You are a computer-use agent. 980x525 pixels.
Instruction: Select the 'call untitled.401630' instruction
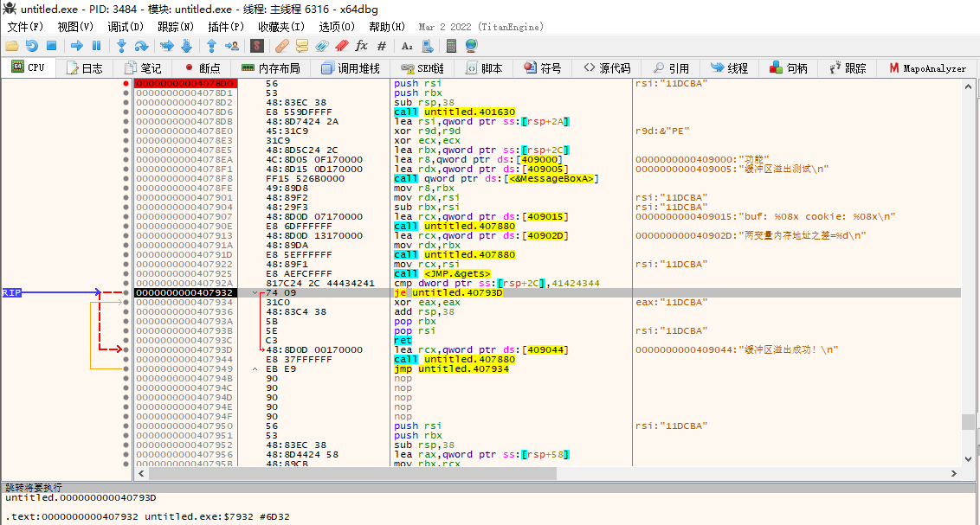click(x=455, y=112)
